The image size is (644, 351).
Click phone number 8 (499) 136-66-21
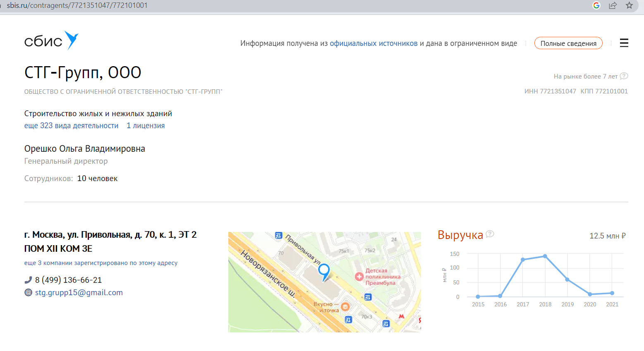(68, 280)
